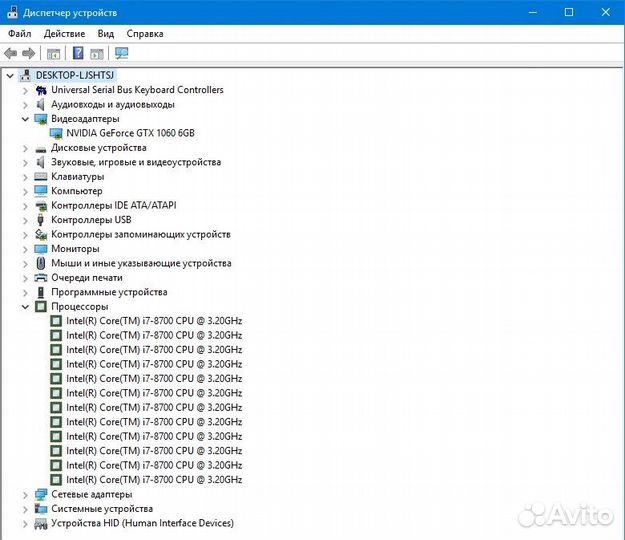This screenshot has width=625, height=540.
Task: Close the Диспетчер устройств window
Action: tap(605, 12)
